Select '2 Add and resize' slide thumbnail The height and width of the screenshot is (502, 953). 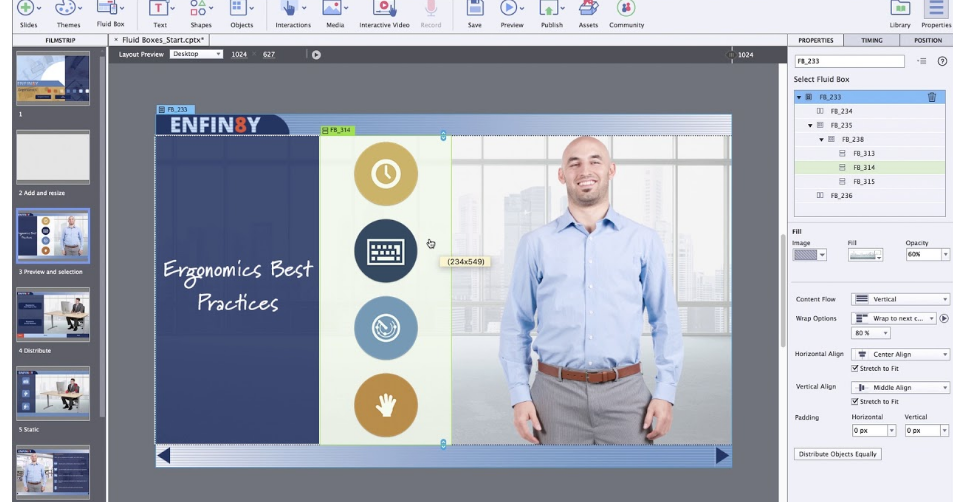pyautogui.click(x=53, y=157)
